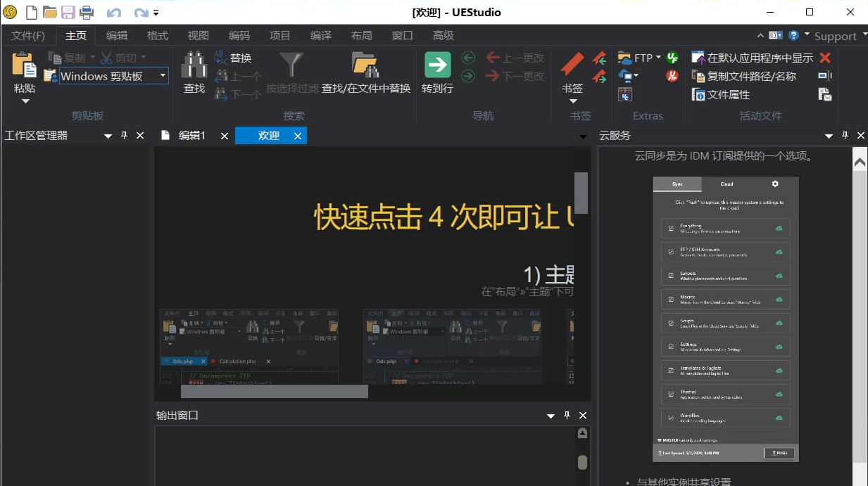
Task: Click the 查找 binoculars icon
Action: [194, 65]
